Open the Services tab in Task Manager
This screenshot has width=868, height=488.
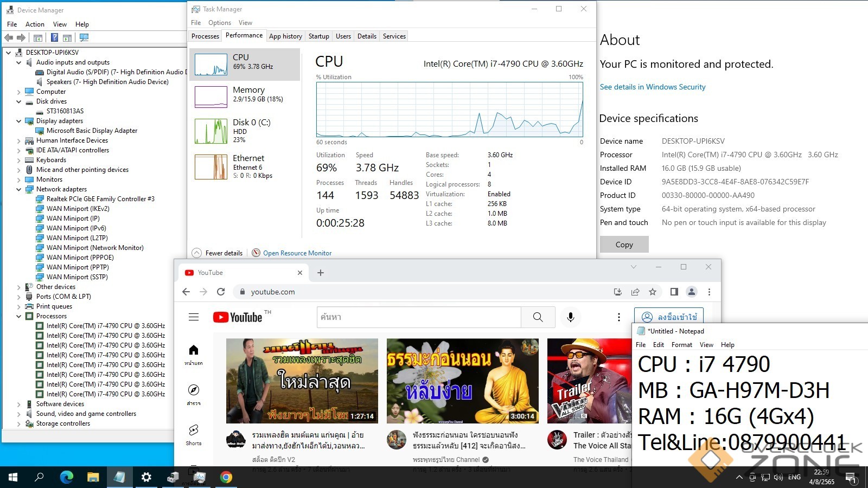[x=394, y=36]
